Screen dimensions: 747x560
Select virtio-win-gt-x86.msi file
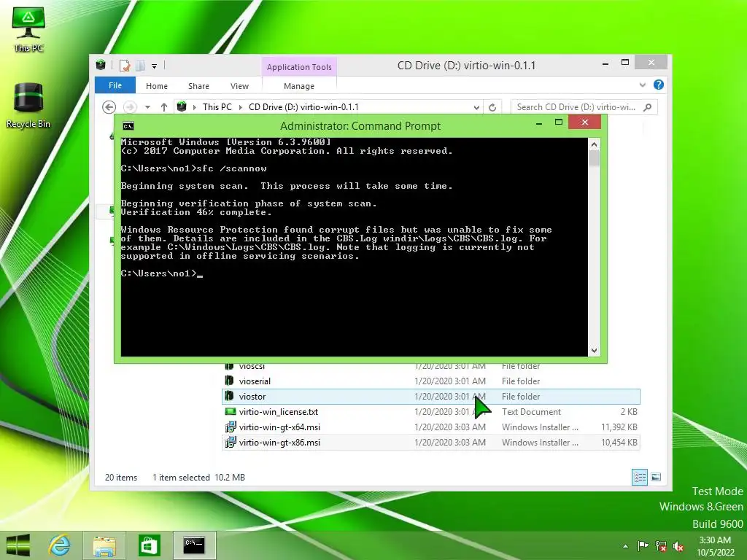(x=430, y=443)
